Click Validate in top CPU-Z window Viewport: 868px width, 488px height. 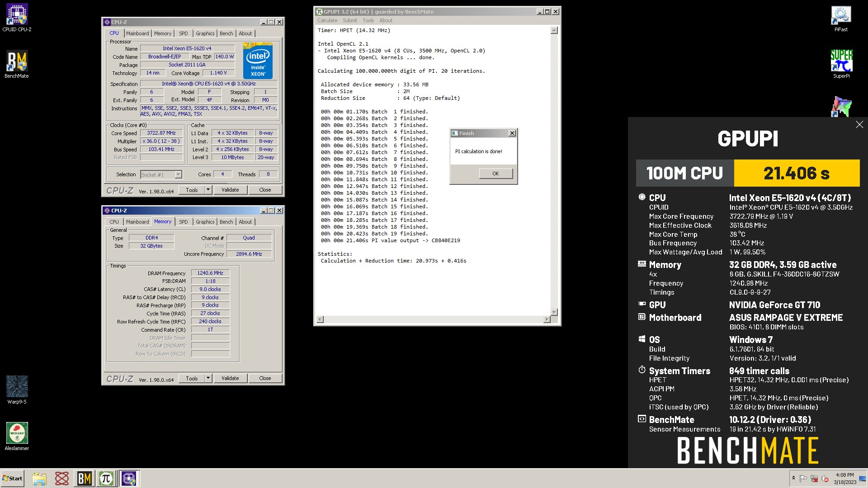[230, 190]
